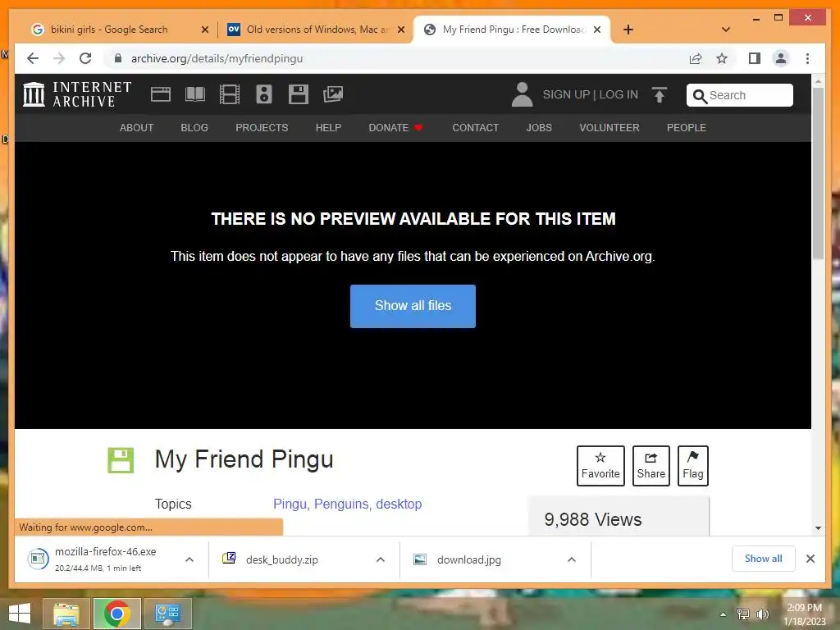Click the green software item icon beside the title
This screenshot has width=840, height=630.
[x=121, y=460]
